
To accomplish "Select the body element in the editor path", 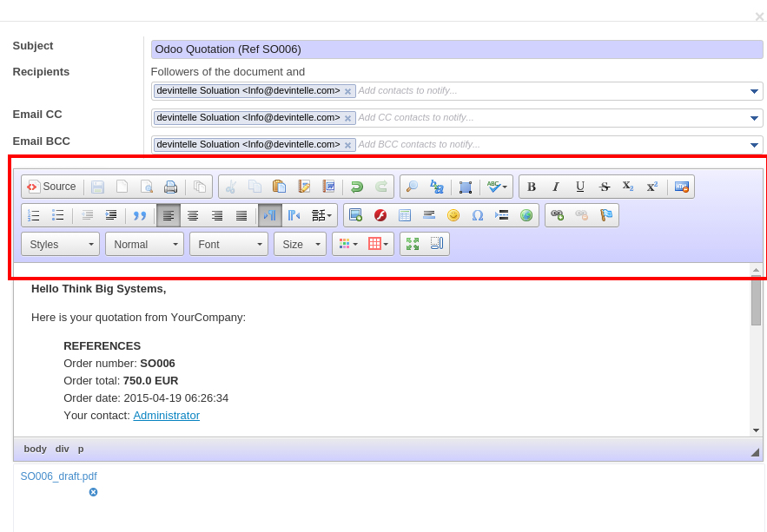I will point(35,449).
